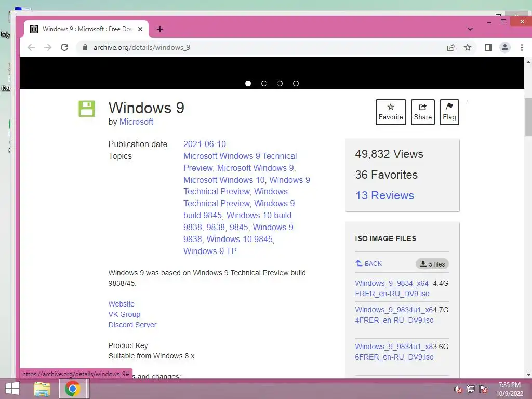Open a new browser tab

[x=160, y=29]
